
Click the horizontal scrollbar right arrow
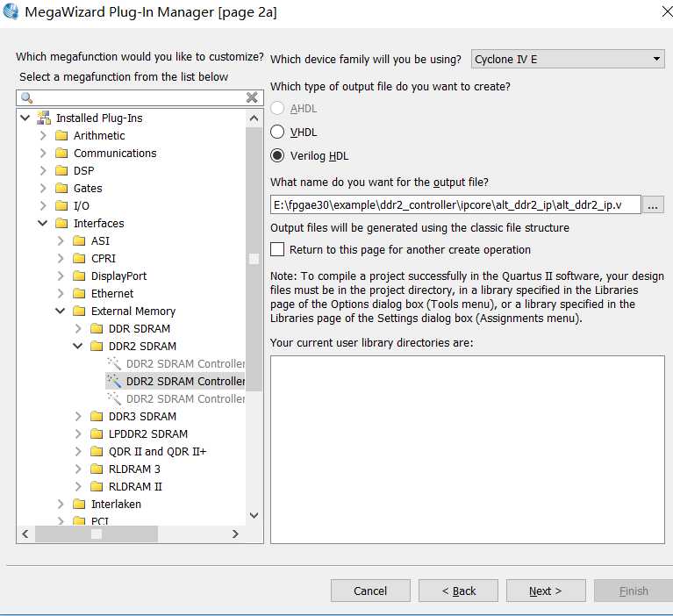tap(235, 534)
